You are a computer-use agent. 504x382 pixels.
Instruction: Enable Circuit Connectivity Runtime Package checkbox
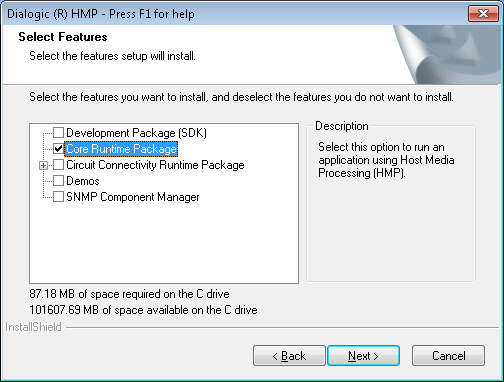point(58,165)
